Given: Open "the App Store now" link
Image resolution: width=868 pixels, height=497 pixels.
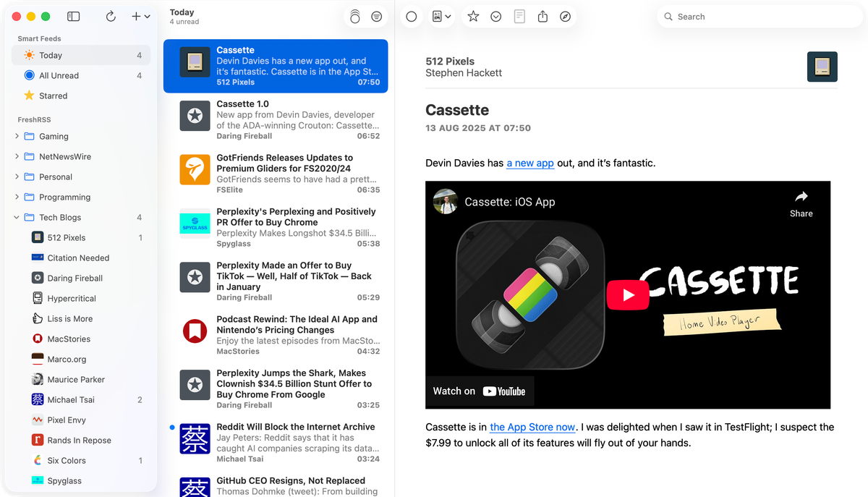Looking at the screenshot, I should [532, 427].
